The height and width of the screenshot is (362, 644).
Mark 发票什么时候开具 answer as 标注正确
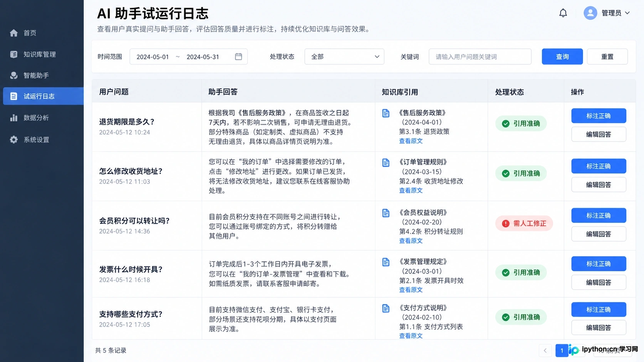599,264
